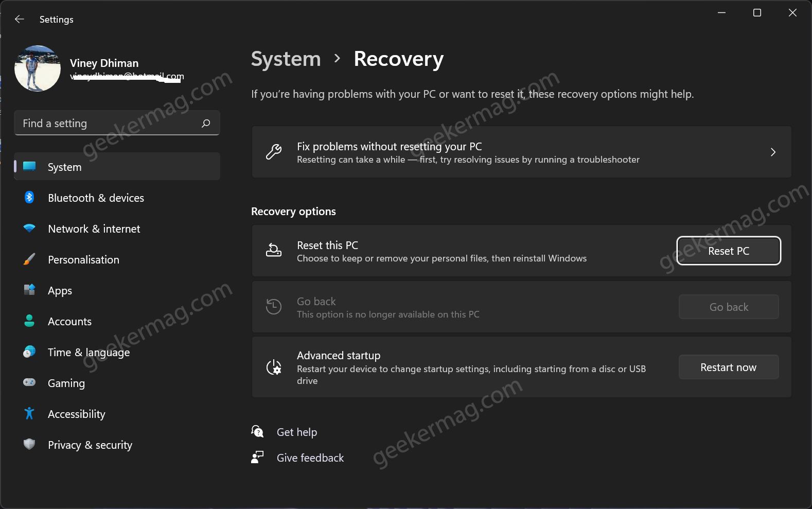Screen dimensions: 812x509
Task: Click the Bluetooth icon in the sidebar
Action: [x=29, y=197]
